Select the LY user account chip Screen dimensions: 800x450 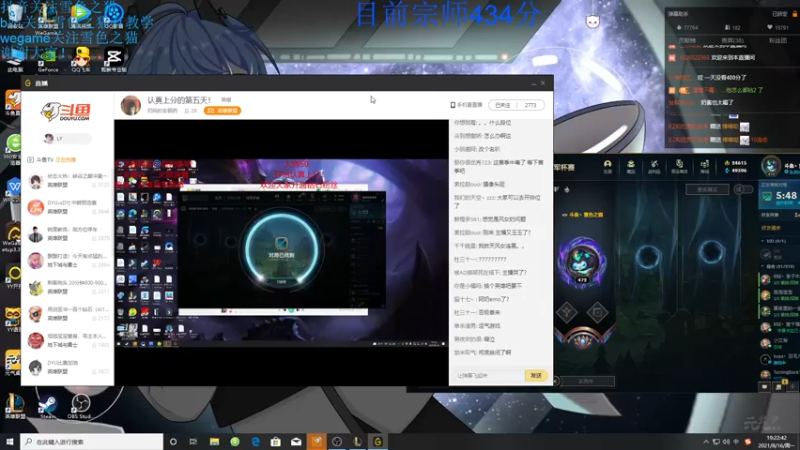[67, 139]
